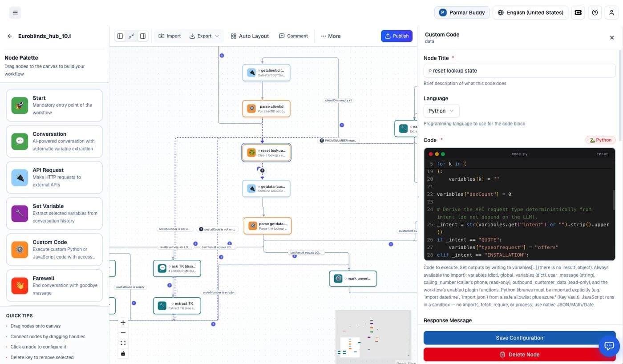Open the Parmar Buddy account switcher

(462, 12)
